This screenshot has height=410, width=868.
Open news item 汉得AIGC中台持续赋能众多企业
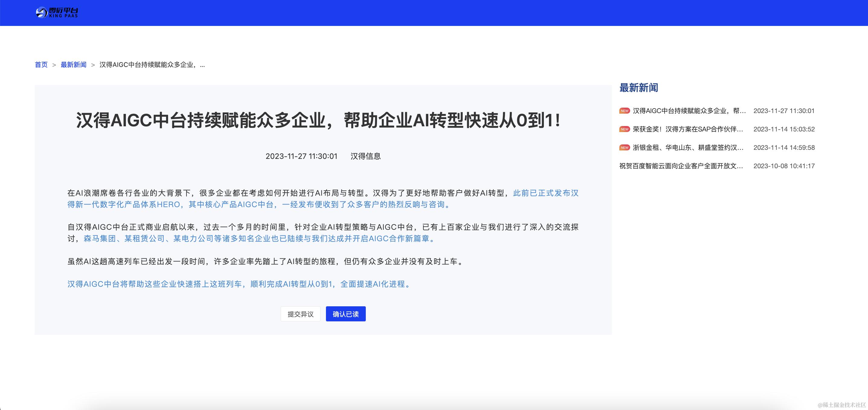point(689,111)
